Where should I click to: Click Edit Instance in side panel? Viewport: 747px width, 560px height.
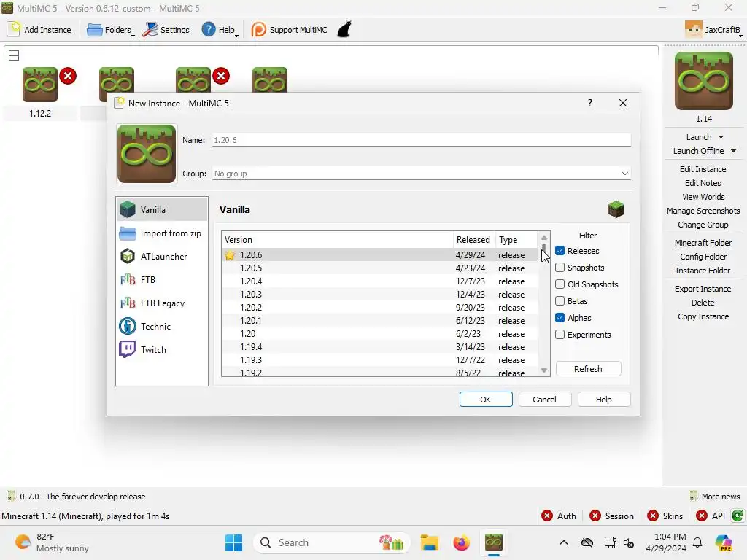(703, 169)
